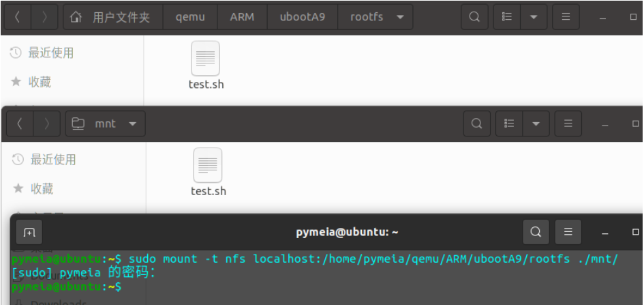The image size is (644, 305).
Task: Open hamburger menu in mnt window
Action: pos(568,124)
